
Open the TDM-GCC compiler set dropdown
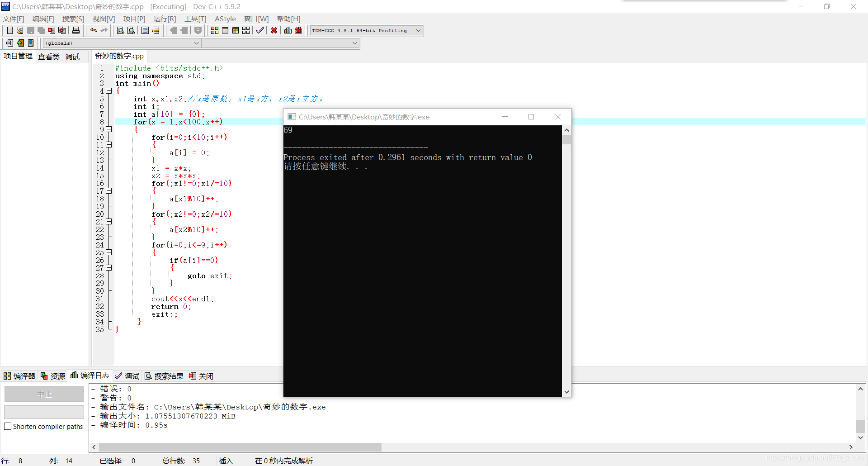pos(366,30)
